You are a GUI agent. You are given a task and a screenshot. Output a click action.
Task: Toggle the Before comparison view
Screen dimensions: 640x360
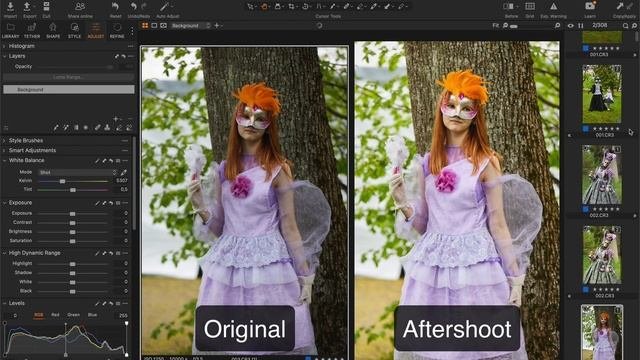[x=509, y=7]
